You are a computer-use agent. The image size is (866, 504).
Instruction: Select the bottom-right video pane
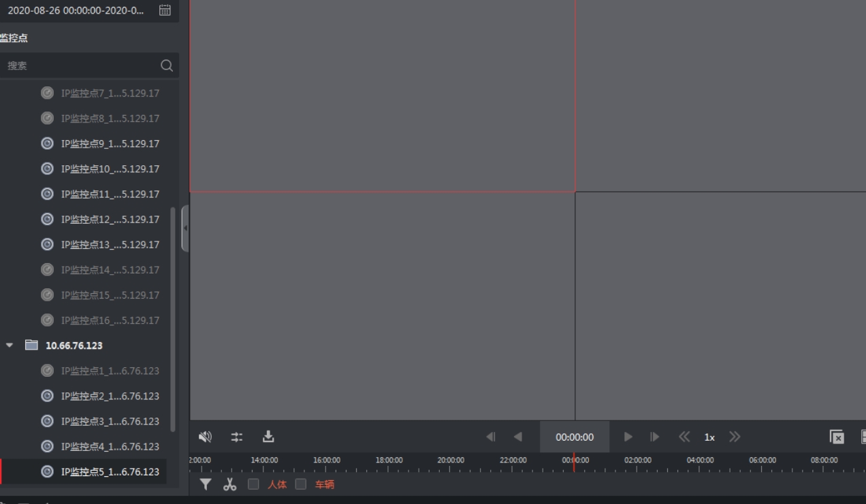tap(721, 306)
